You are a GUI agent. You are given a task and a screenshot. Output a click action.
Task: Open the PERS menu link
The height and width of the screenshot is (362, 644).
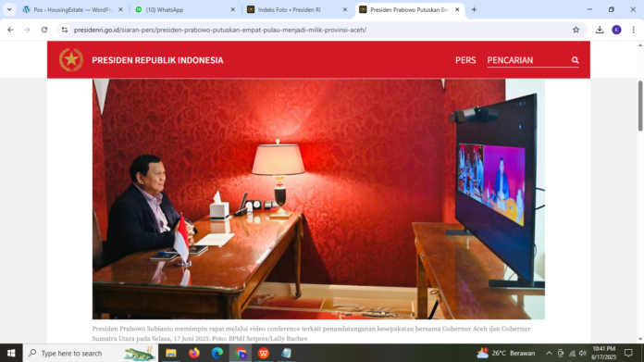[465, 60]
